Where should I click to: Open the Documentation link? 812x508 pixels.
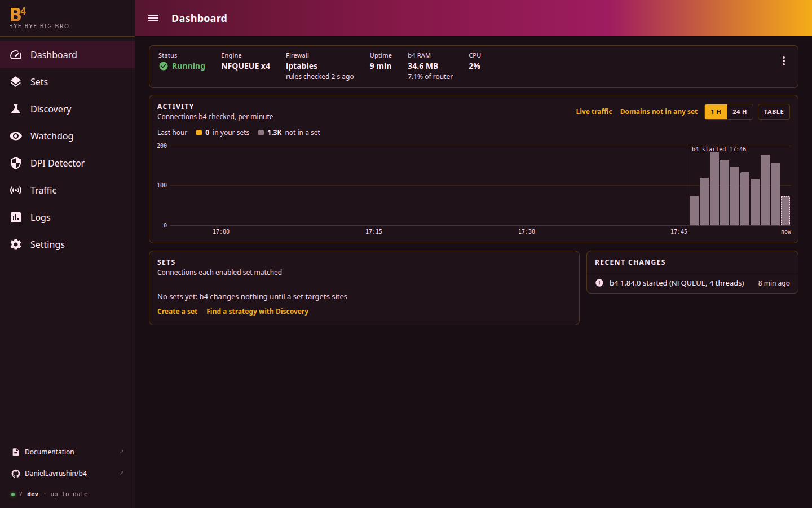click(x=68, y=452)
